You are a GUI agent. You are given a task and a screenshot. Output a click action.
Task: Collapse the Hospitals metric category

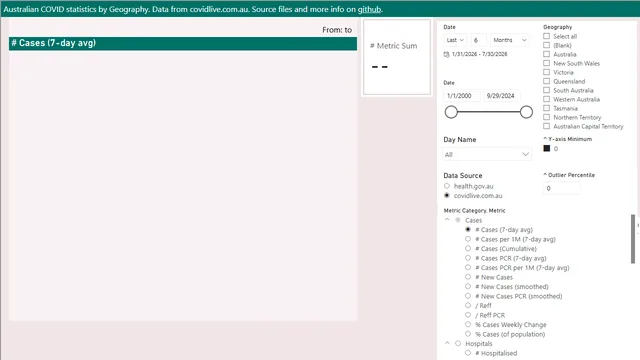447,343
